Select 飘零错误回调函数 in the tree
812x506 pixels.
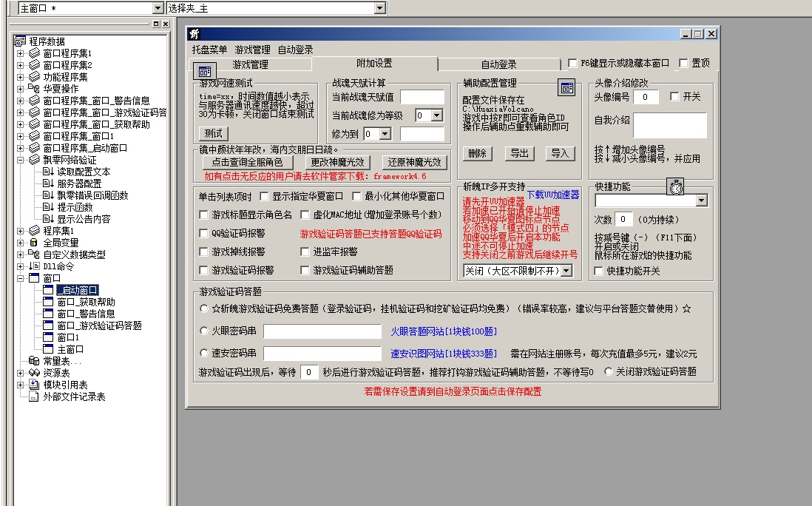pos(92,195)
